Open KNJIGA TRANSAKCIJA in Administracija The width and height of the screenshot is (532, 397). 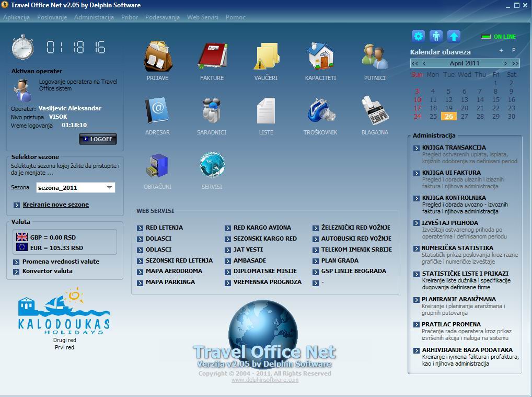point(454,148)
